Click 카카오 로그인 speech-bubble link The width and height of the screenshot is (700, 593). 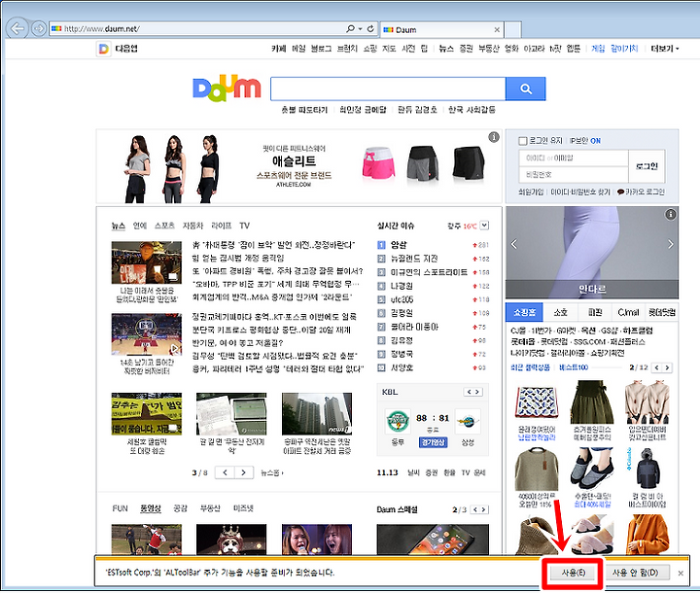[x=641, y=192]
